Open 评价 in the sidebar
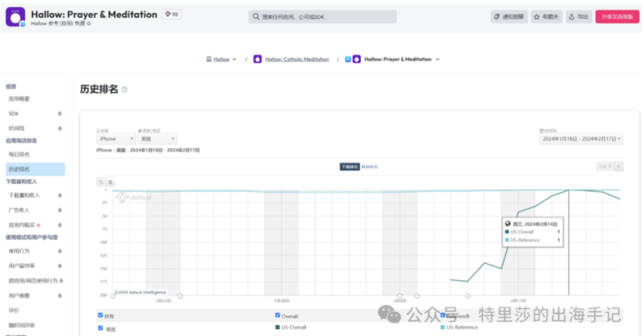Viewport: 644px width, 336px height. [14, 310]
